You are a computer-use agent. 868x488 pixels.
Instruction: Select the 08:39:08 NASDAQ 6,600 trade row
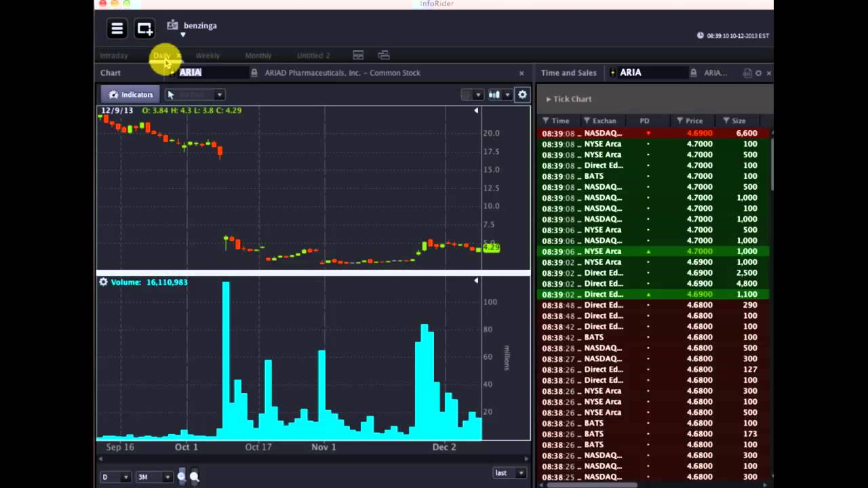coord(654,134)
